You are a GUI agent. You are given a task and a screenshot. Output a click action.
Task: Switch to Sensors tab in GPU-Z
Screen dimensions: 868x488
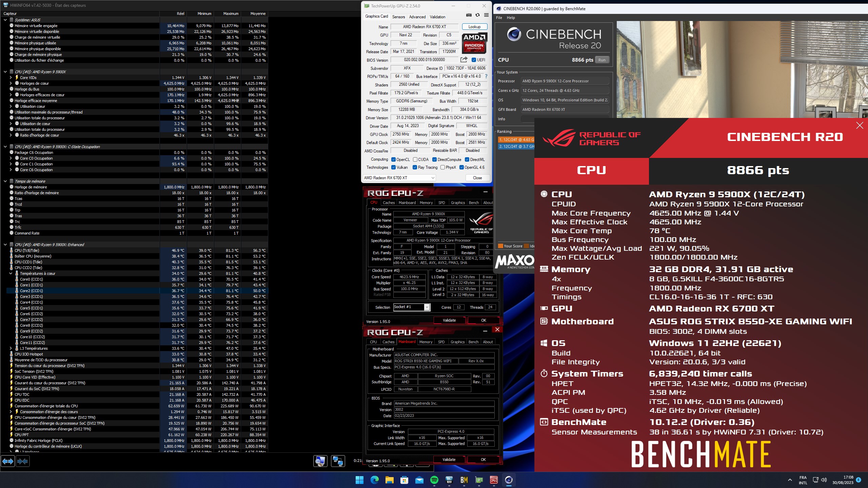coord(398,17)
